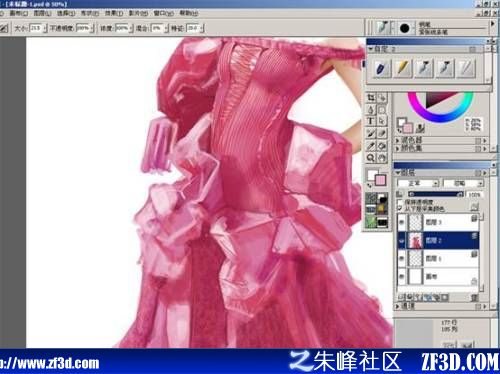The width and height of the screenshot is (500, 374).
Task: Click the yellow pencil custom palette brush
Action: tap(403, 68)
